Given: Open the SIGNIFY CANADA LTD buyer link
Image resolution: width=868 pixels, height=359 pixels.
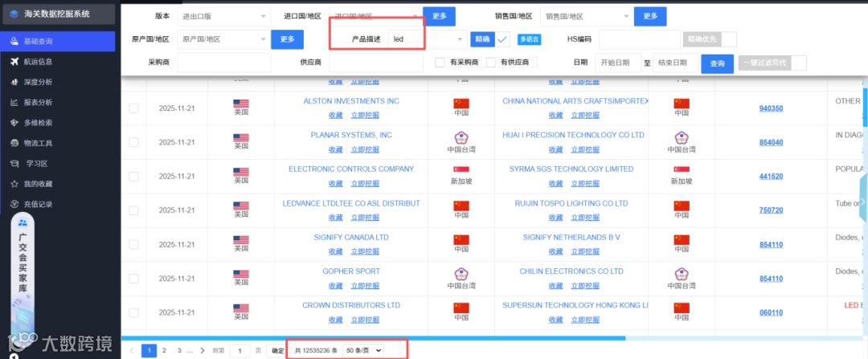Looking at the screenshot, I should pos(351,237).
